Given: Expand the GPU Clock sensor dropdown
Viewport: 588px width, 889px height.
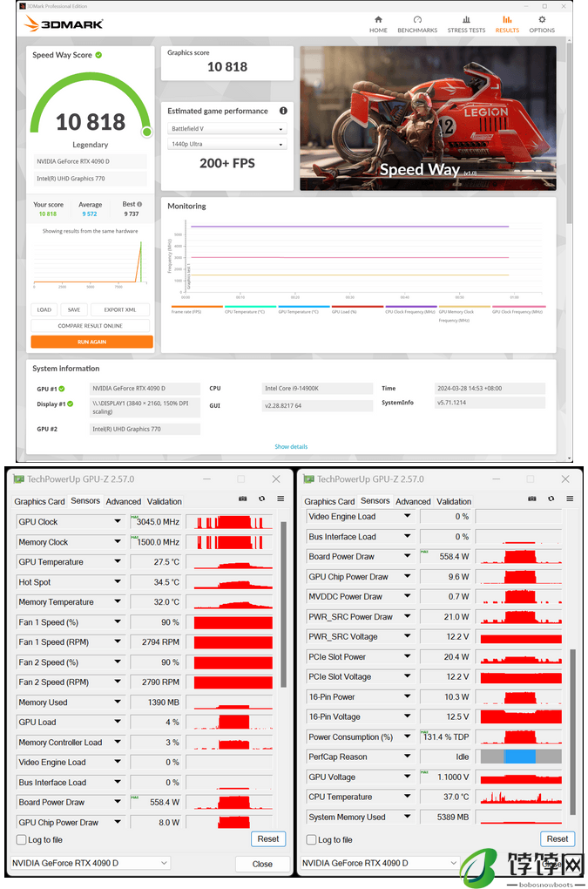Looking at the screenshot, I should (x=118, y=521).
